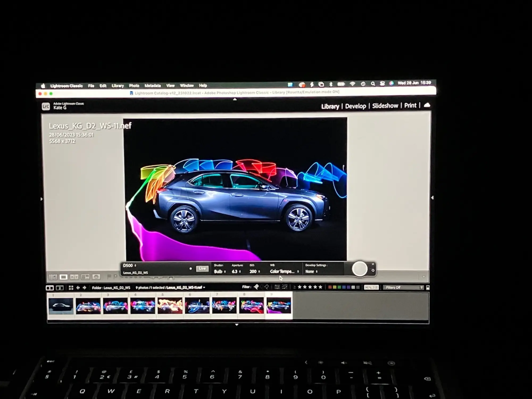Open the Edit menu
The width and height of the screenshot is (532, 399).
point(103,86)
